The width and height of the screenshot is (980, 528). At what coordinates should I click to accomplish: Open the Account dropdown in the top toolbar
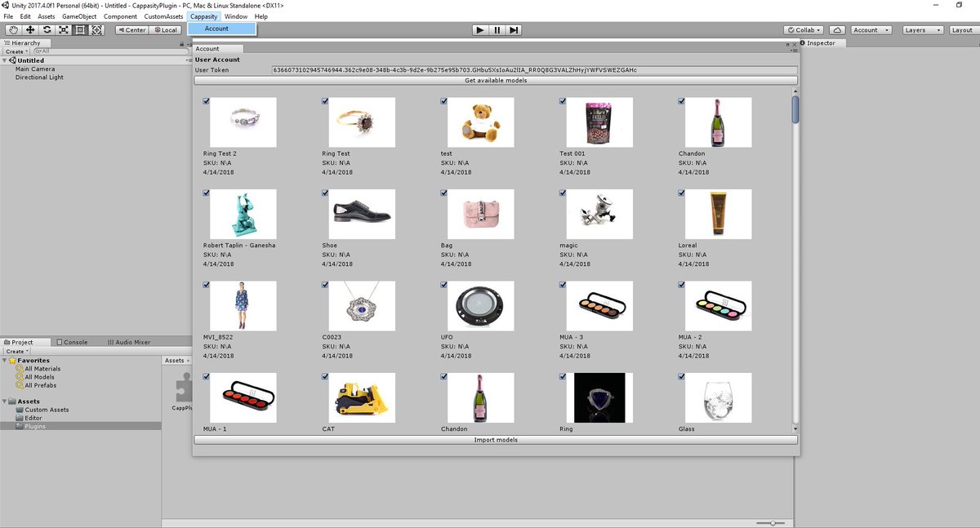pos(871,30)
